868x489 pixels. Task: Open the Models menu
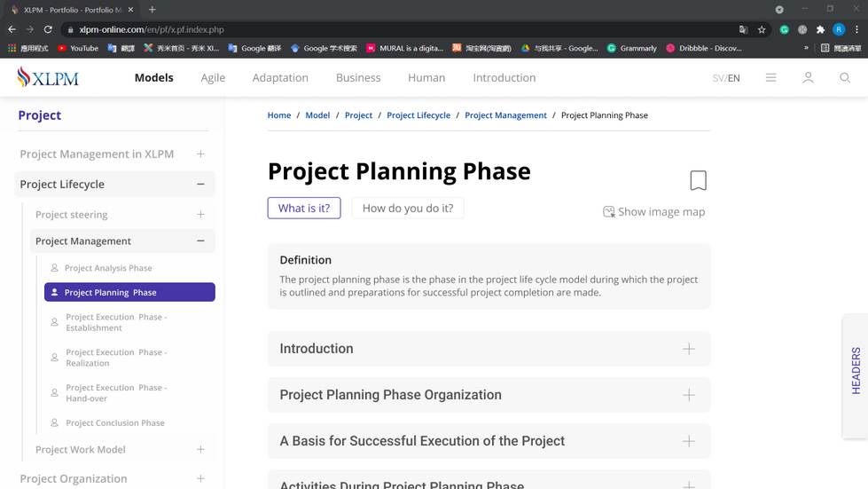point(154,77)
